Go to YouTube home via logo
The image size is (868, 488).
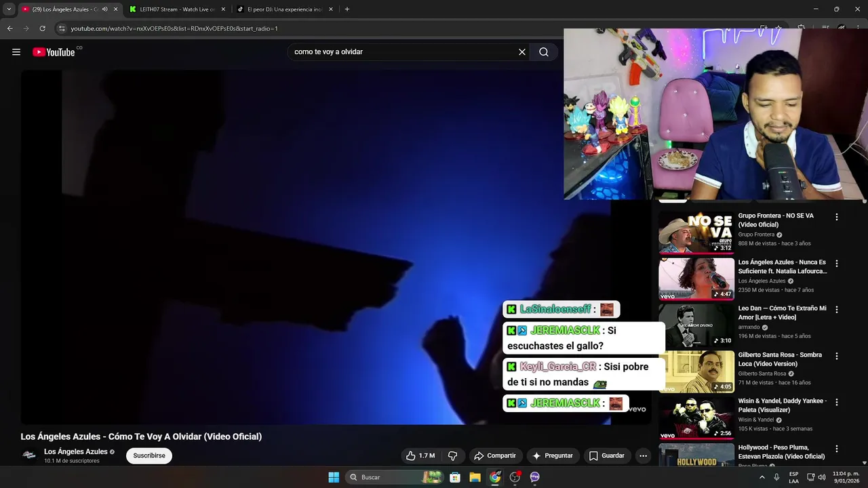pyautogui.click(x=54, y=52)
